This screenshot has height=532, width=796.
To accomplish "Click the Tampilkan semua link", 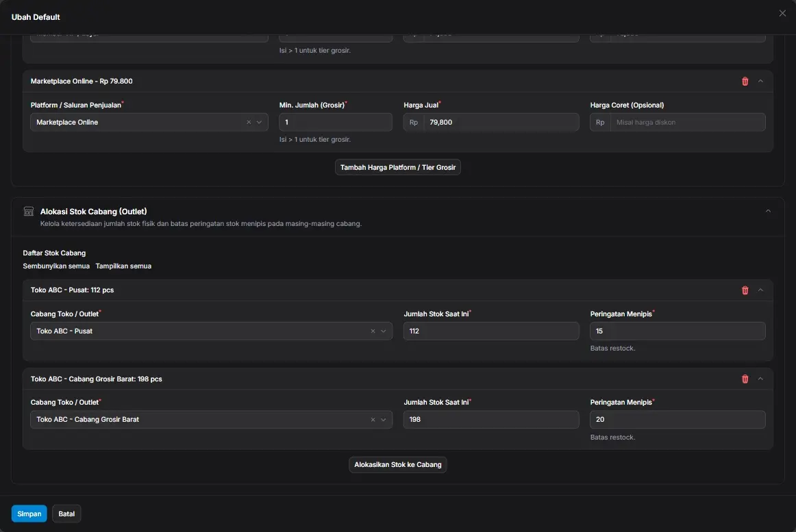I will point(123,266).
